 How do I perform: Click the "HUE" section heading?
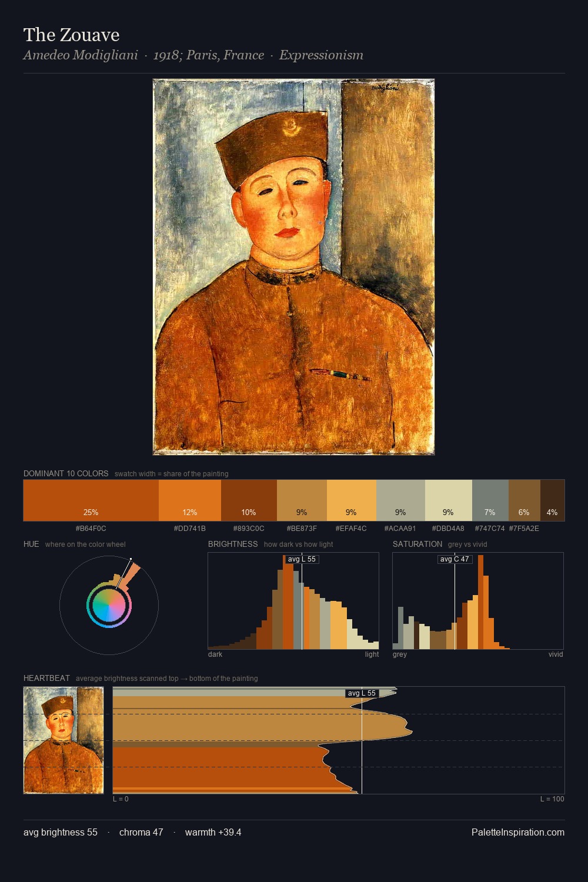(x=31, y=544)
